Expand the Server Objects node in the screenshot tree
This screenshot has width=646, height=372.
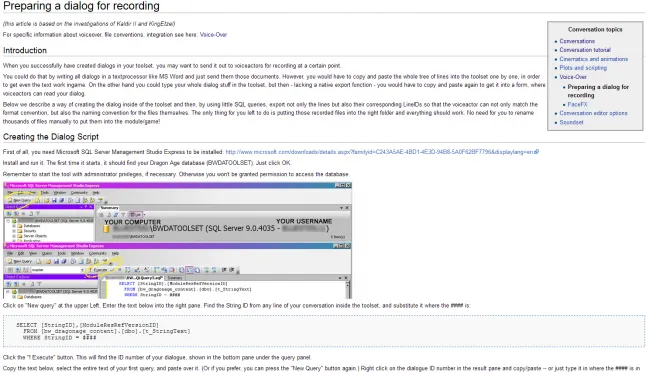tap(14, 236)
